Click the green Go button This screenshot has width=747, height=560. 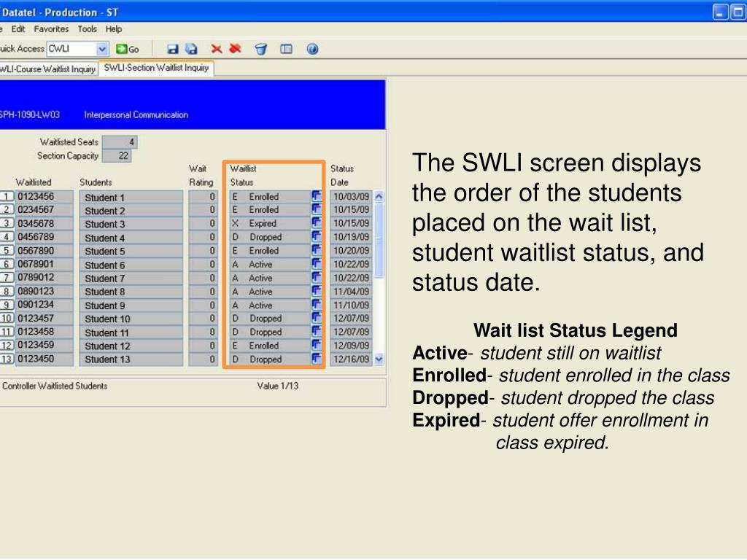(127, 49)
